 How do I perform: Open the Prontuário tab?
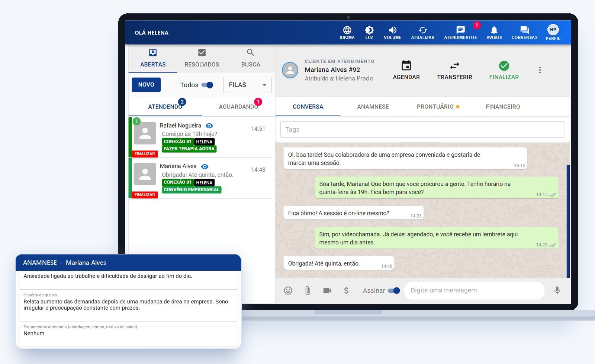(438, 107)
